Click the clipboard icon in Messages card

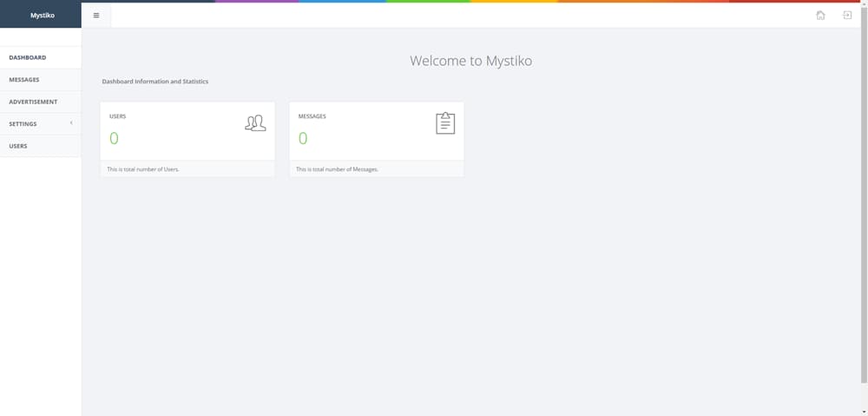coord(444,123)
